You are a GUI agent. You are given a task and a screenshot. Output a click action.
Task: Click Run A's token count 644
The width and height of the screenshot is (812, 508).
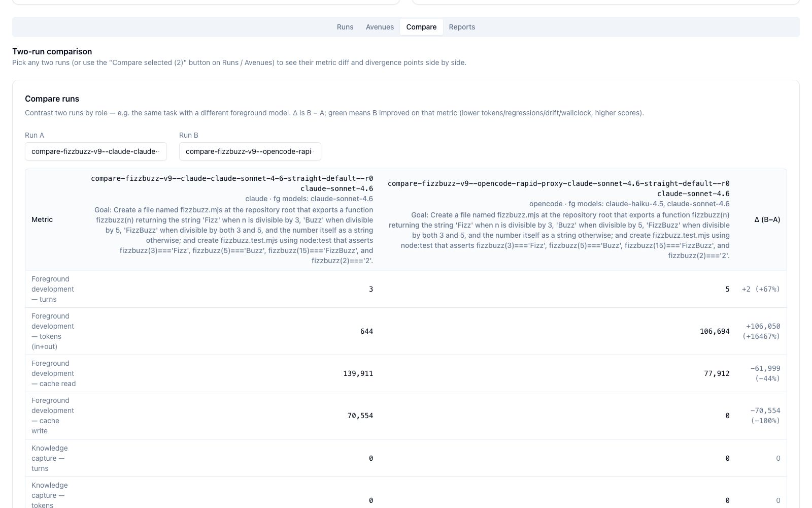tap(366, 331)
